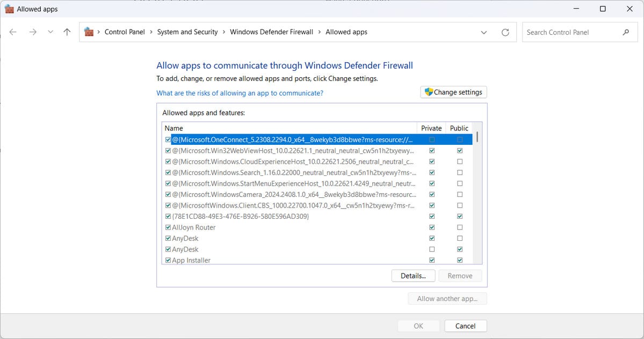This screenshot has height=339, width=644.
Task: Click the Back navigation arrow
Action: click(13, 32)
